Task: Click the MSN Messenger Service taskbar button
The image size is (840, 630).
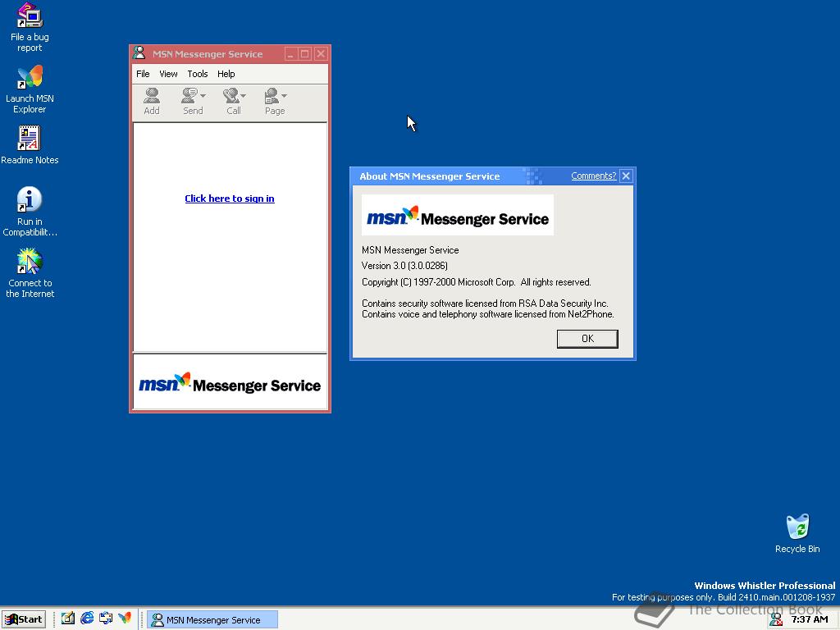Action: [x=212, y=620]
